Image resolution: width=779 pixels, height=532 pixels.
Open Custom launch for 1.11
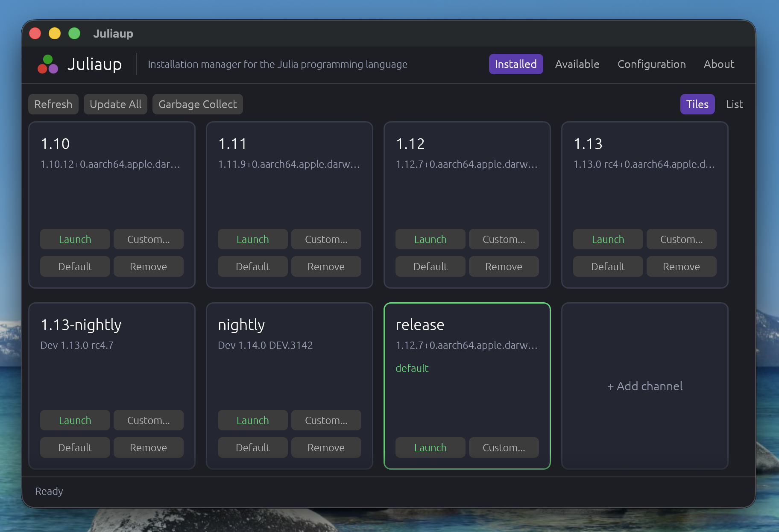tap(326, 239)
